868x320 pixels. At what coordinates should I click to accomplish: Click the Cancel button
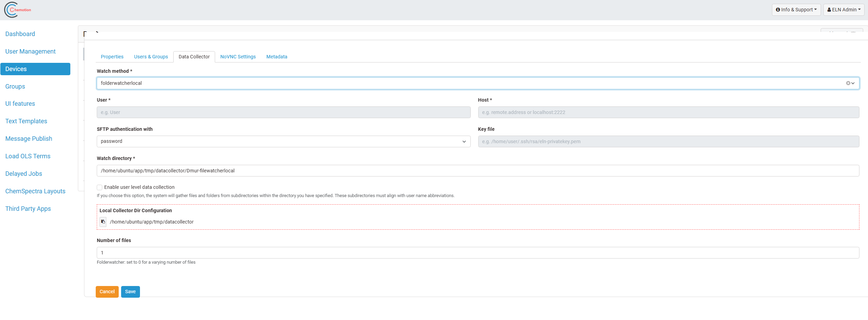point(107,292)
